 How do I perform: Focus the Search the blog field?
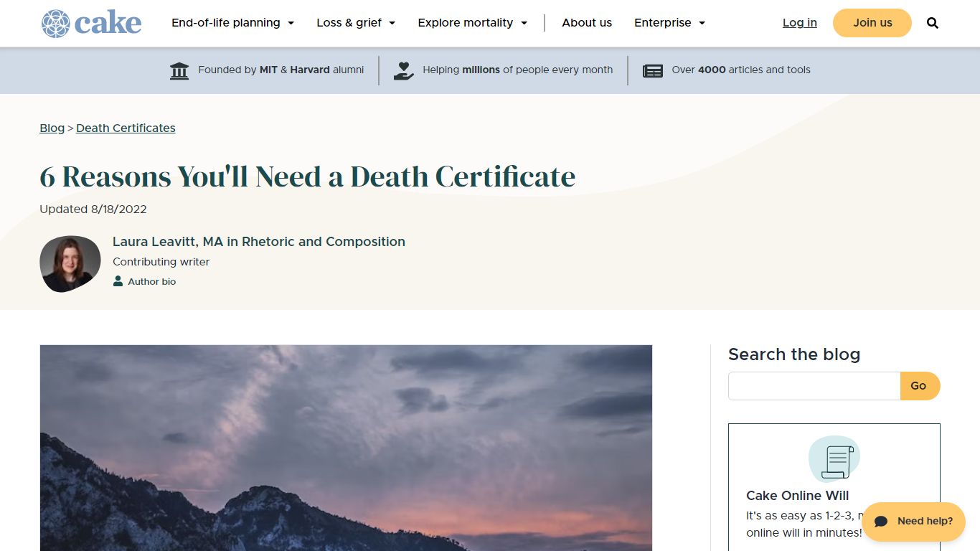coord(814,386)
